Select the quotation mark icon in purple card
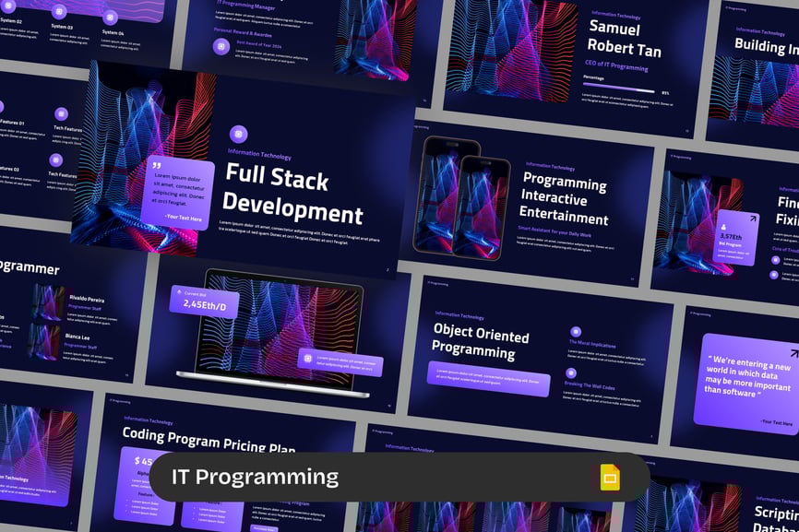 (155, 167)
